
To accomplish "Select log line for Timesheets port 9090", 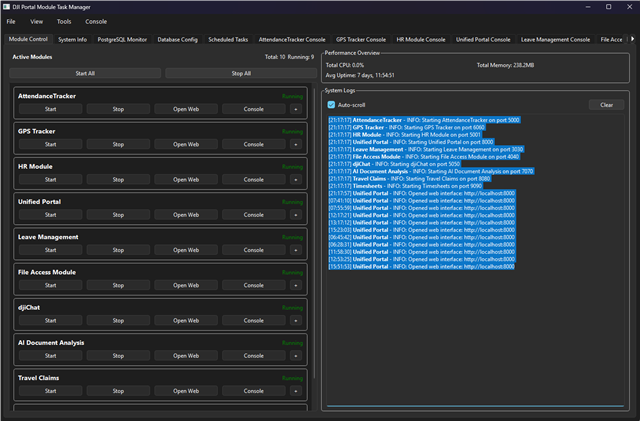I will pyautogui.click(x=405, y=186).
